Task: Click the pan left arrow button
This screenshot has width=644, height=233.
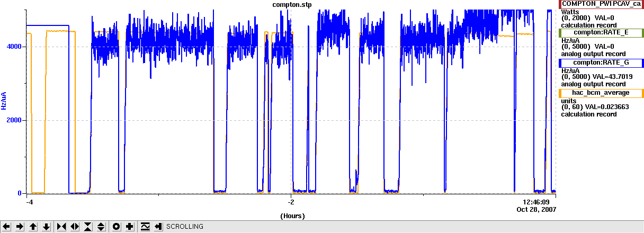Action: (7, 227)
